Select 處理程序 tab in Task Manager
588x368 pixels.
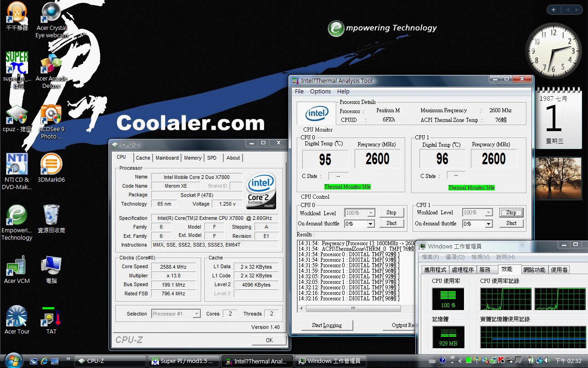tap(463, 270)
